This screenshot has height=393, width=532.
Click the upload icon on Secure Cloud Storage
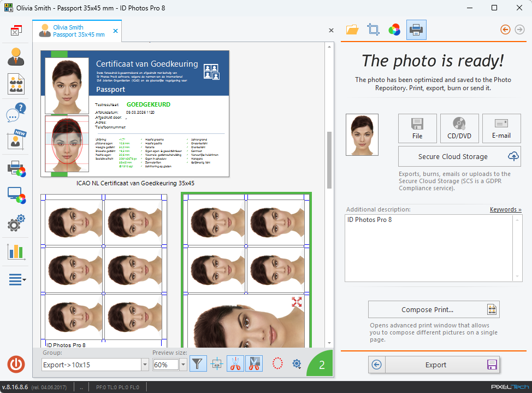(513, 156)
